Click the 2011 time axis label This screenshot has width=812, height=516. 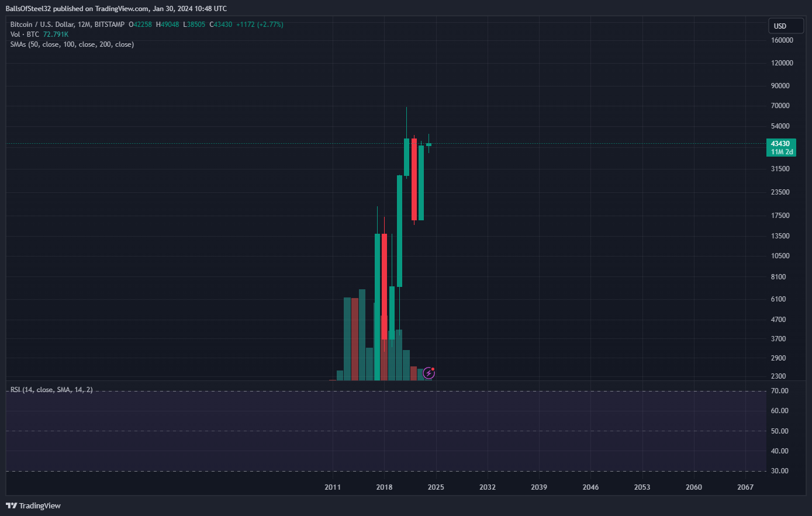(333, 487)
